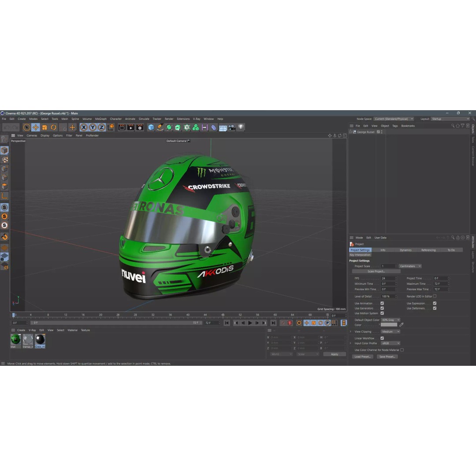Switch to the Dynamics tab
Image resolution: width=476 pixels, height=476 pixels.
coord(405,250)
